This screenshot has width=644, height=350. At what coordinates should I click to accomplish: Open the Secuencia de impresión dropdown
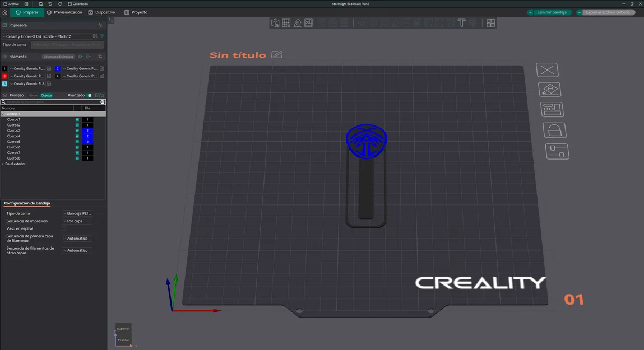(77, 221)
